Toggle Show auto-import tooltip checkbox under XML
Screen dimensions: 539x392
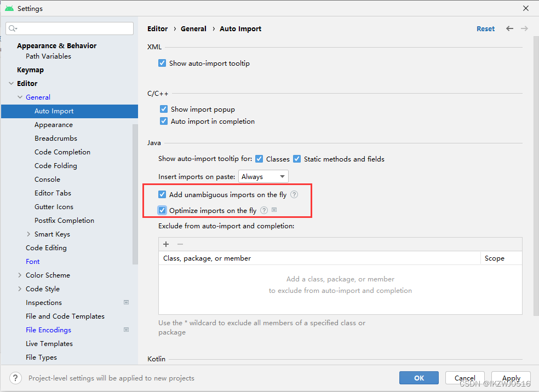162,63
